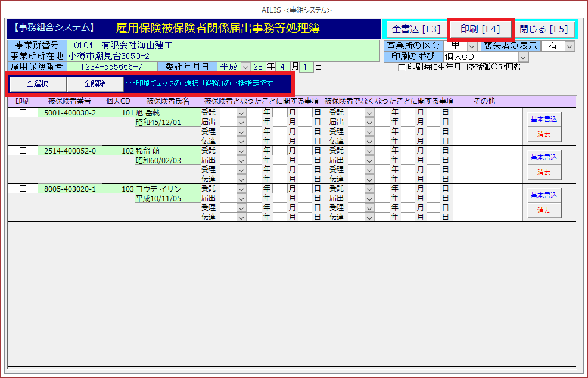Screen dimensions: 588x378
Task: Click 消去 for employee ヨウテ イサン
Action: [x=543, y=210]
